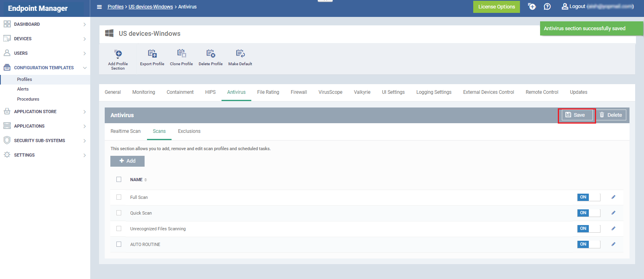Disable the AUTO ROUTINE switch

pos(589,244)
